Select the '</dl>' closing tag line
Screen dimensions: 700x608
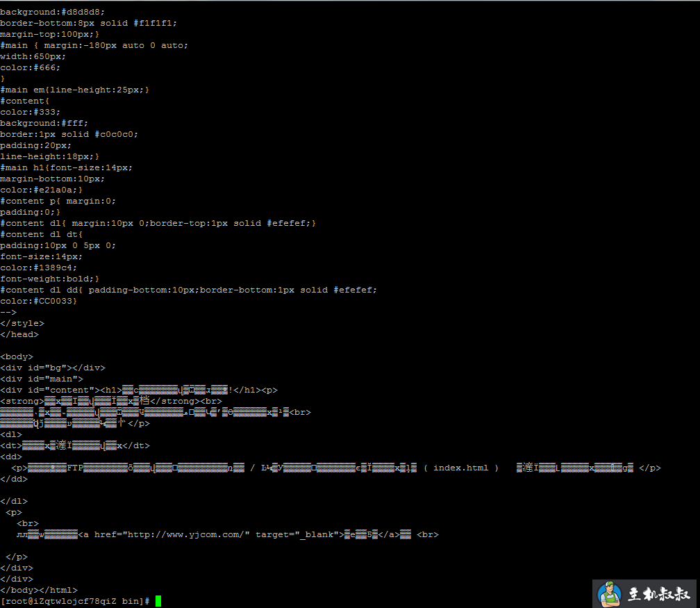13,501
